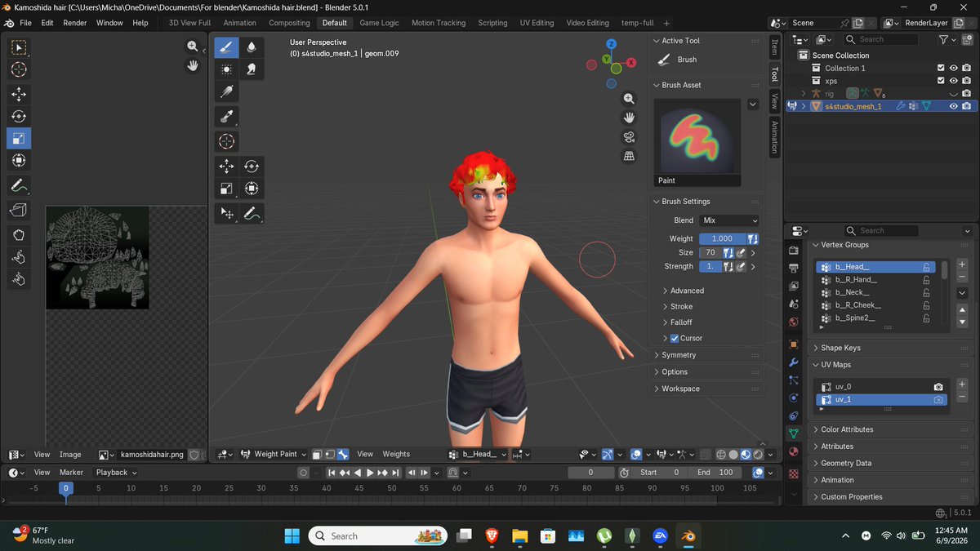
Task: Open the Modifiers wrench properties tab
Action: click(x=793, y=362)
